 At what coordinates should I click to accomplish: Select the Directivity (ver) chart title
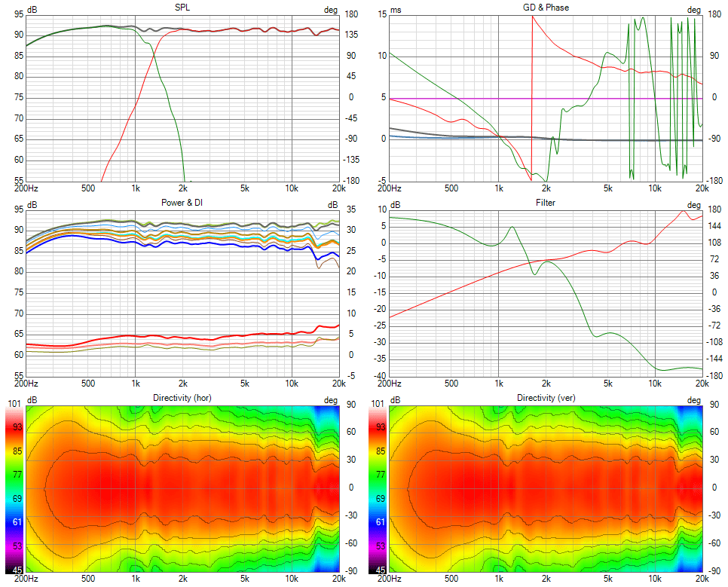coord(546,398)
